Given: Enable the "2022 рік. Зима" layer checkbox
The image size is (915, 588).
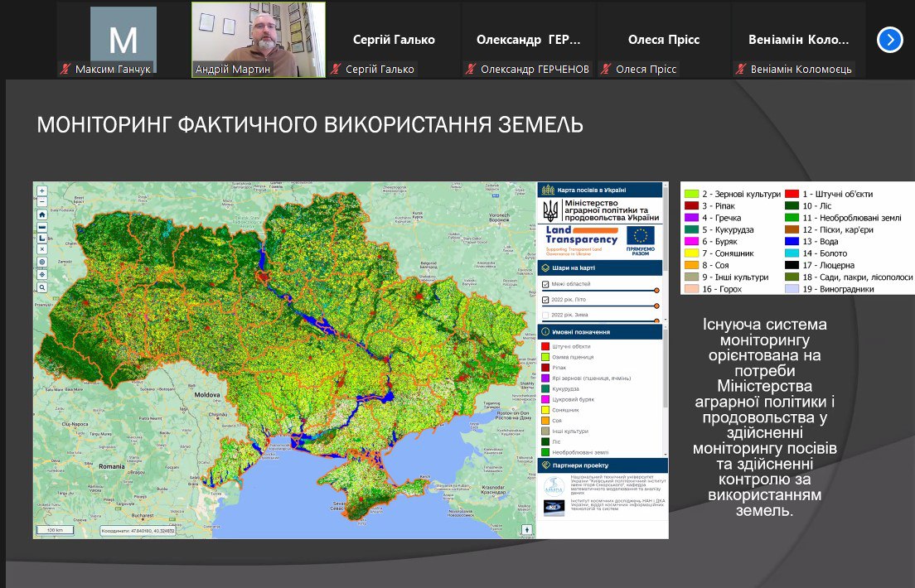Looking at the screenshot, I should click(x=545, y=314).
